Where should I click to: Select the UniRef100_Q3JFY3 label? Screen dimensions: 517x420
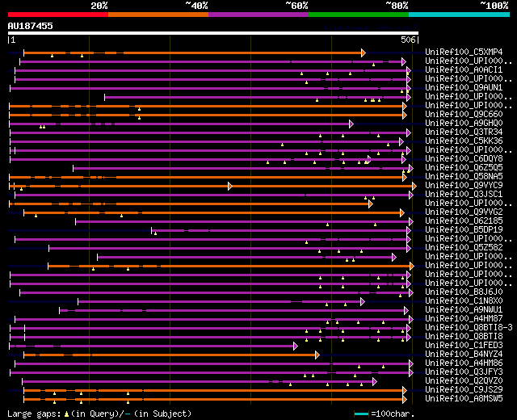pyautogui.click(x=464, y=372)
